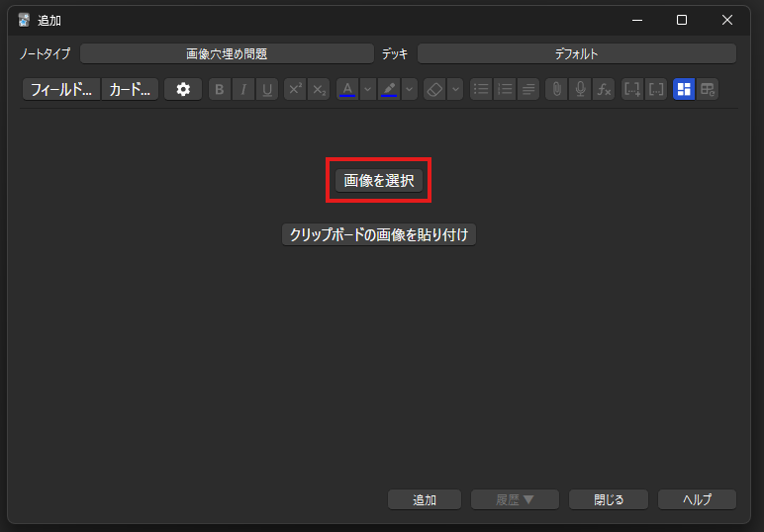
Task: Click the Underline formatting icon
Action: [x=267, y=90]
